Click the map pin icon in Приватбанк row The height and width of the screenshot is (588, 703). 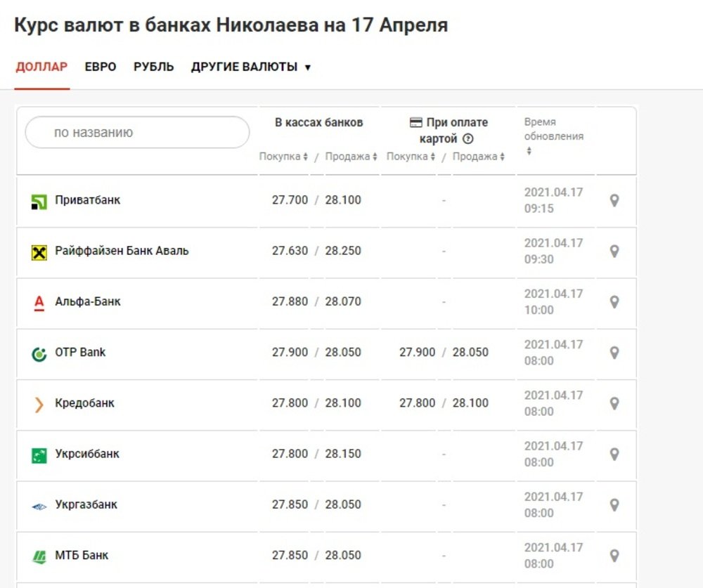(x=614, y=201)
